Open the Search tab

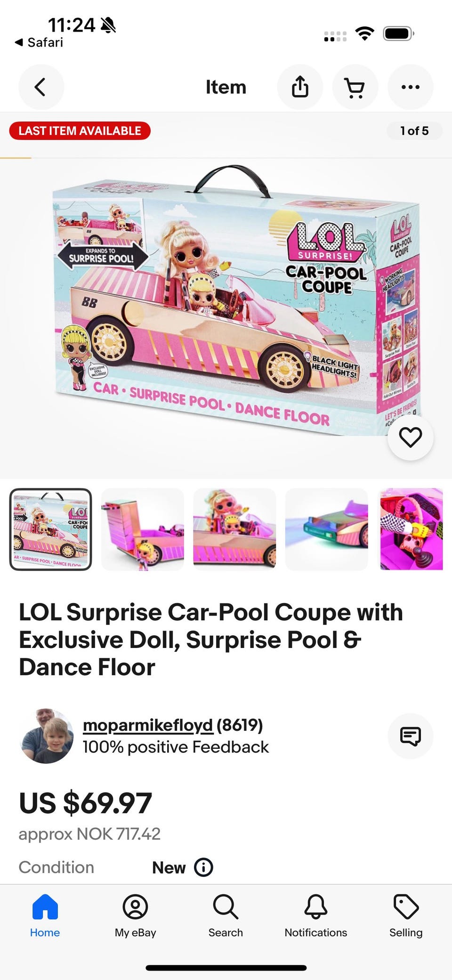pyautogui.click(x=226, y=916)
